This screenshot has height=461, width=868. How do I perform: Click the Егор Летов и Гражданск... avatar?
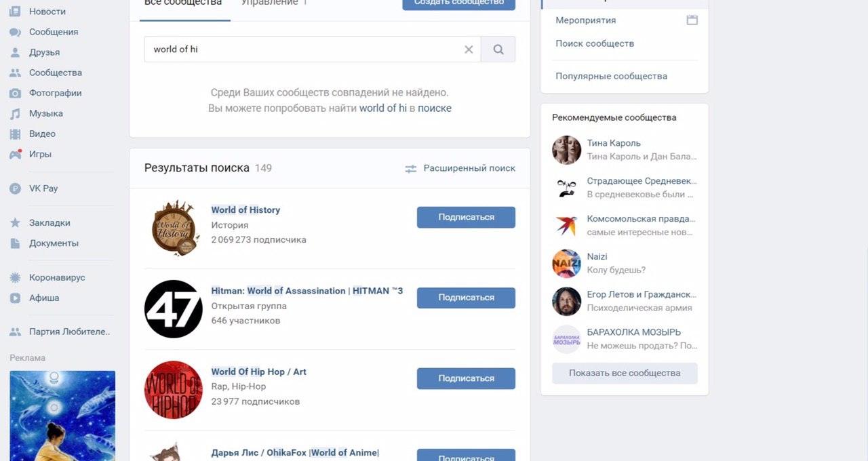coord(566,302)
